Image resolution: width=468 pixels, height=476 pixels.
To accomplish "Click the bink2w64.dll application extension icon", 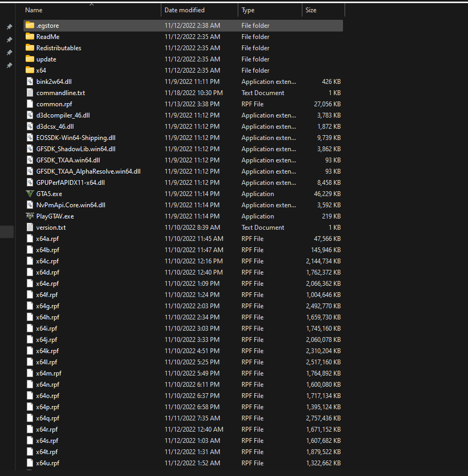I will click(x=29, y=81).
